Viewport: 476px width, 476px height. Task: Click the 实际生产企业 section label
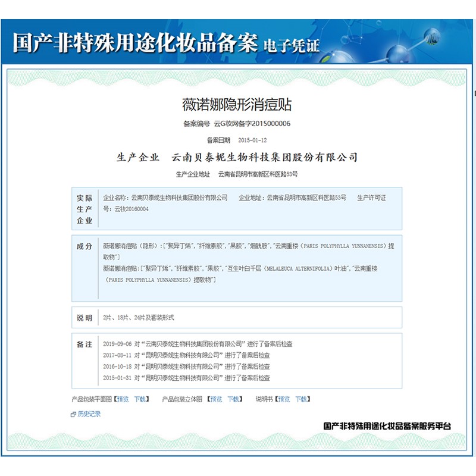[x=84, y=209]
